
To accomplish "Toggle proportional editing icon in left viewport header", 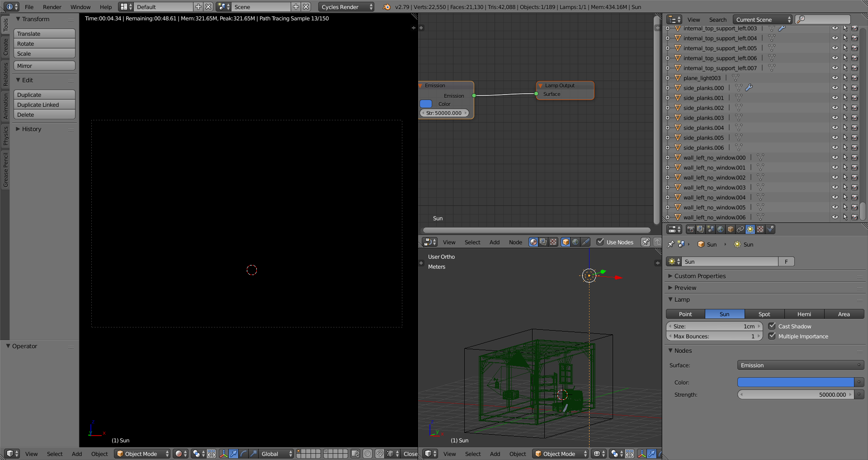I will [368, 454].
